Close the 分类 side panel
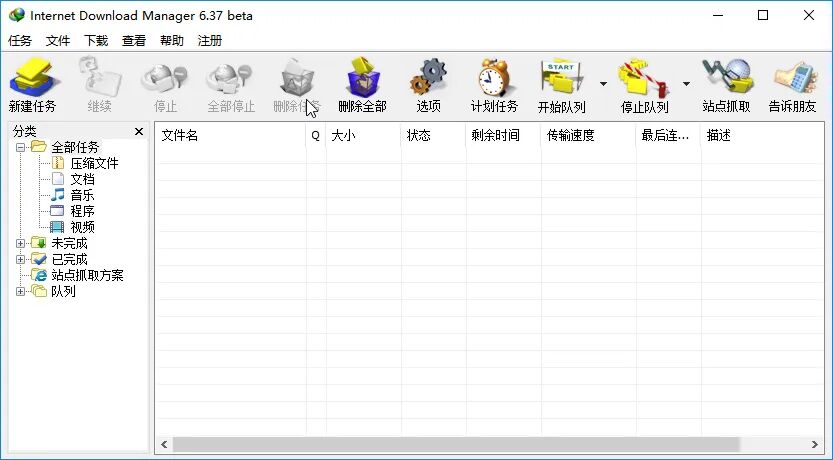This screenshot has height=460, width=833. (x=139, y=131)
